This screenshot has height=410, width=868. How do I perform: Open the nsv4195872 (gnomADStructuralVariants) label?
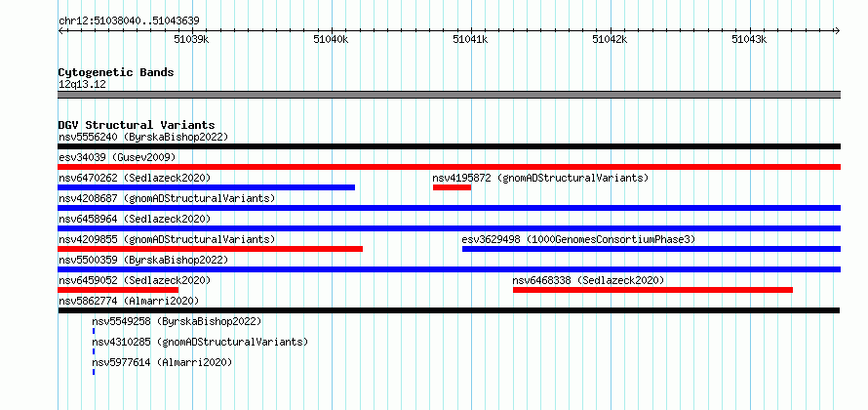pyautogui.click(x=540, y=178)
